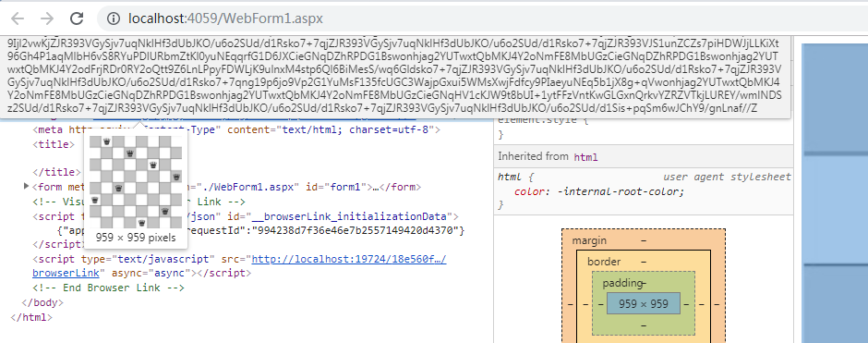868x343 pixels.
Task: View site information icon in address bar
Action: tap(113, 18)
